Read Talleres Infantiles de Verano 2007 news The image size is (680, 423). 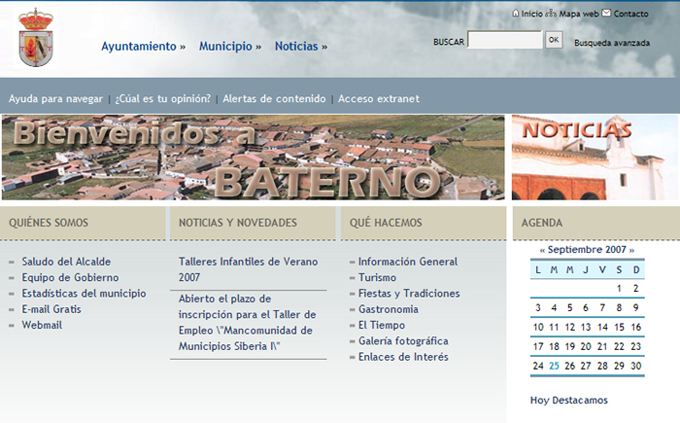247,268
